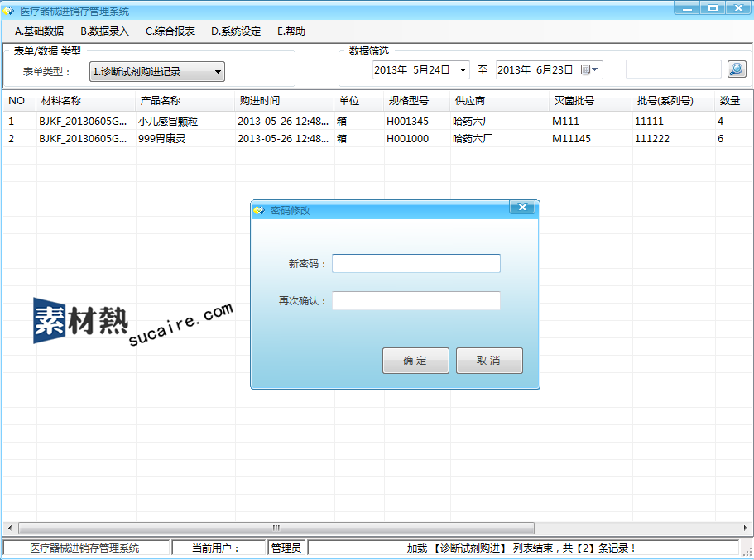Maximize the main application window
Screen dimensions: 754x560
tap(713, 7)
